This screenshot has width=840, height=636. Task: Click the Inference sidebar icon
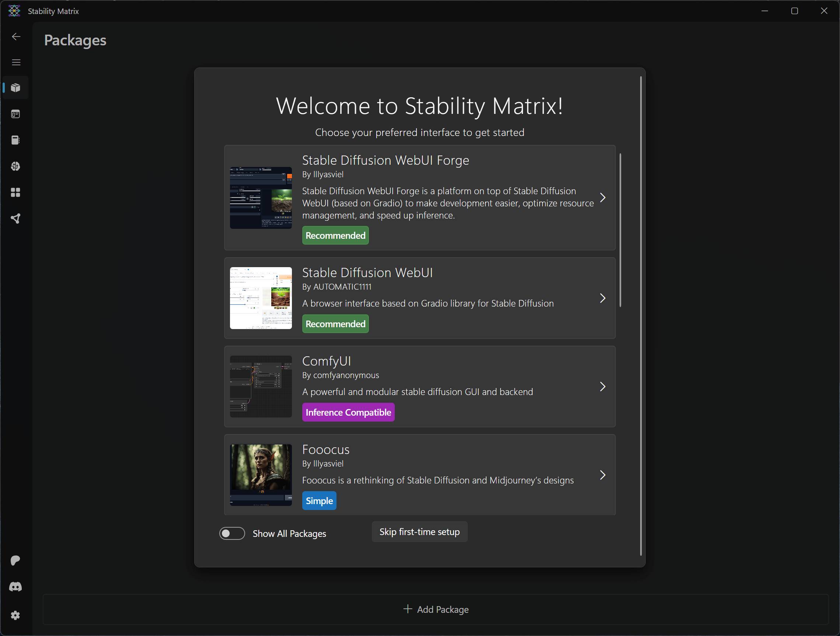pos(15,114)
